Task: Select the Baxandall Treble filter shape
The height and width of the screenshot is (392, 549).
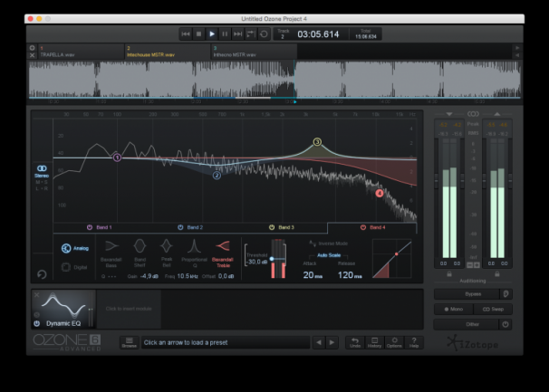Action: 220,245
